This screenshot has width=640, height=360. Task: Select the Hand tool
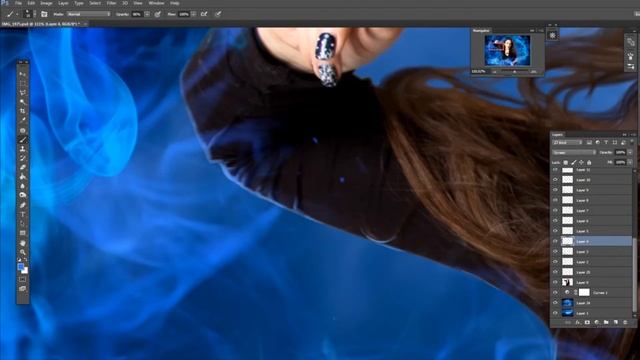pyautogui.click(x=22, y=243)
